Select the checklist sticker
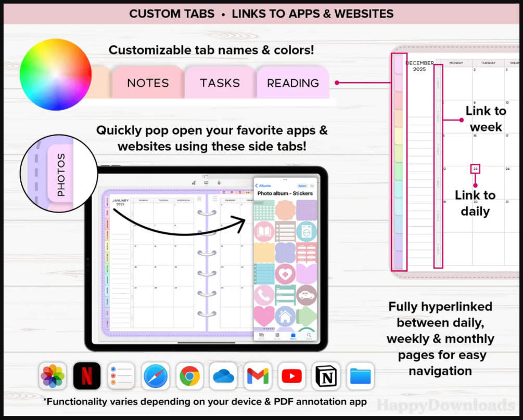 pos(285,231)
